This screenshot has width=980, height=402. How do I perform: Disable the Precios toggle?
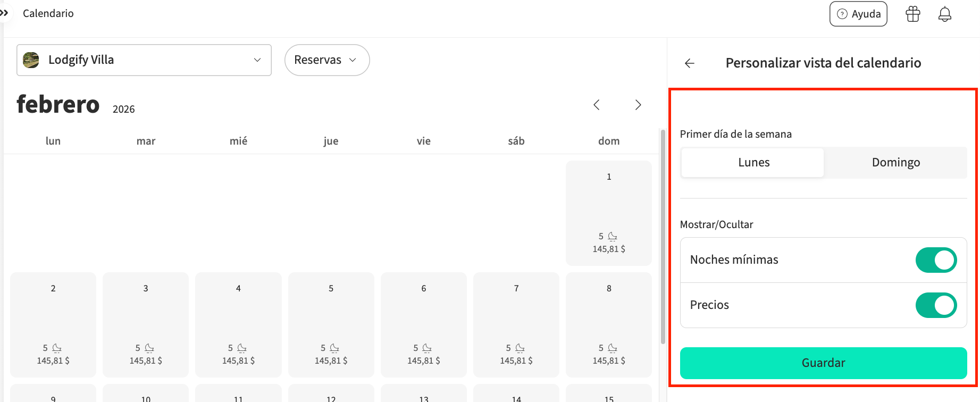pyautogui.click(x=935, y=305)
